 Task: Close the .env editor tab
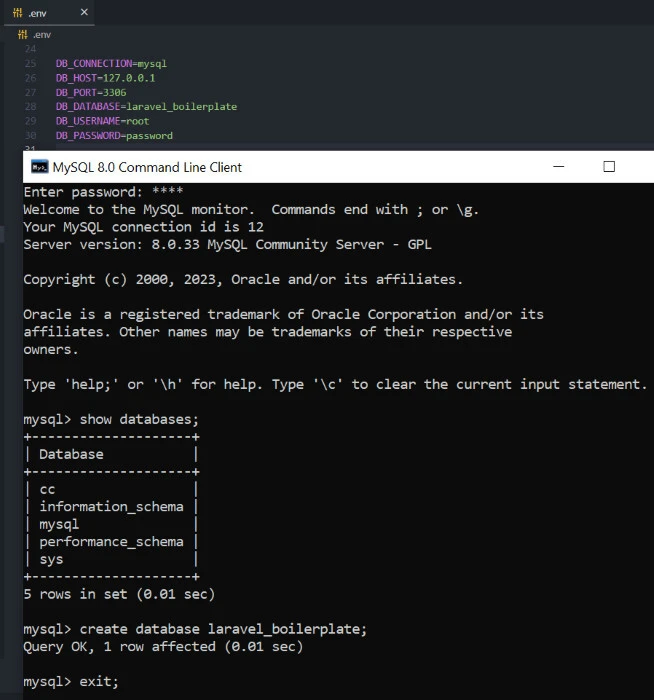point(84,13)
